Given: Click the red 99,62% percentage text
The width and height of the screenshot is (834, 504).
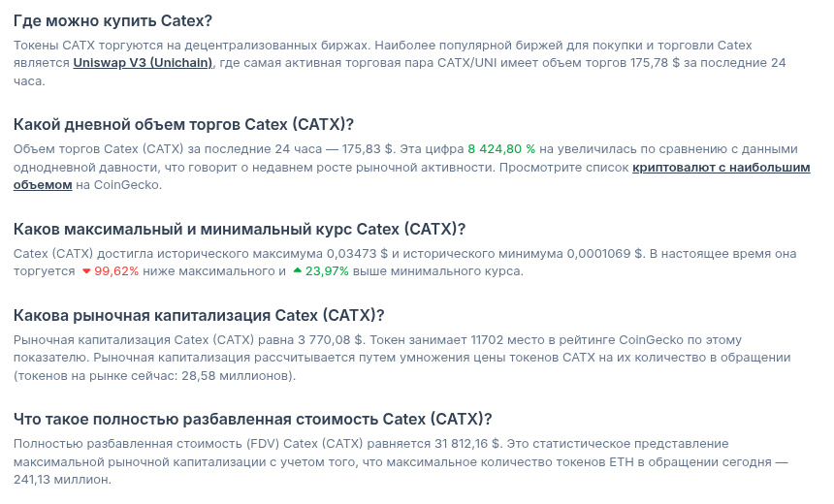Looking at the screenshot, I should point(117,271).
